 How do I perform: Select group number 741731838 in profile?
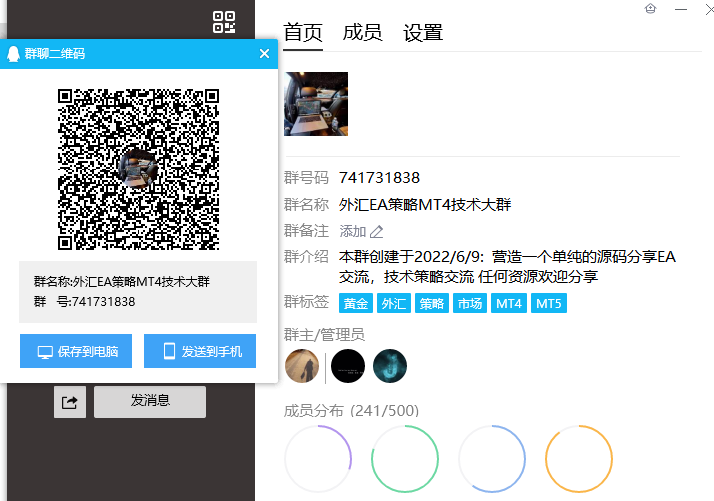379,178
